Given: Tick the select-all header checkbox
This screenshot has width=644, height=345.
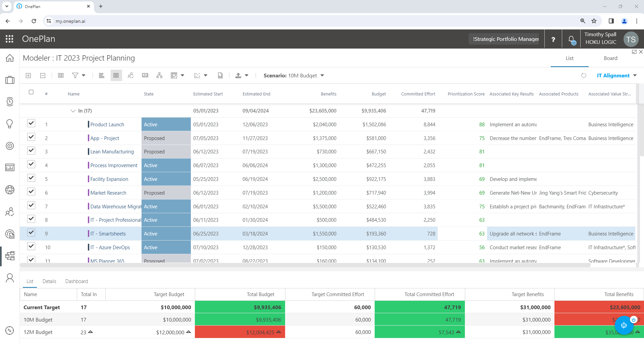Looking at the screenshot, I should pos(31,92).
